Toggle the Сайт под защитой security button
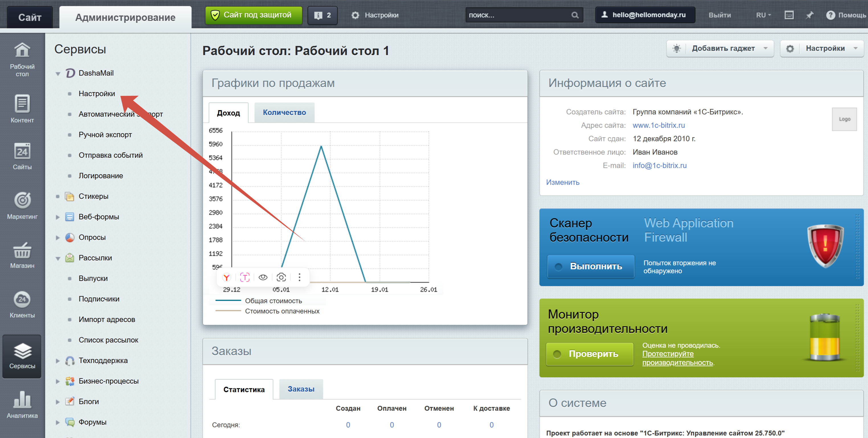The image size is (868, 438). [253, 15]
